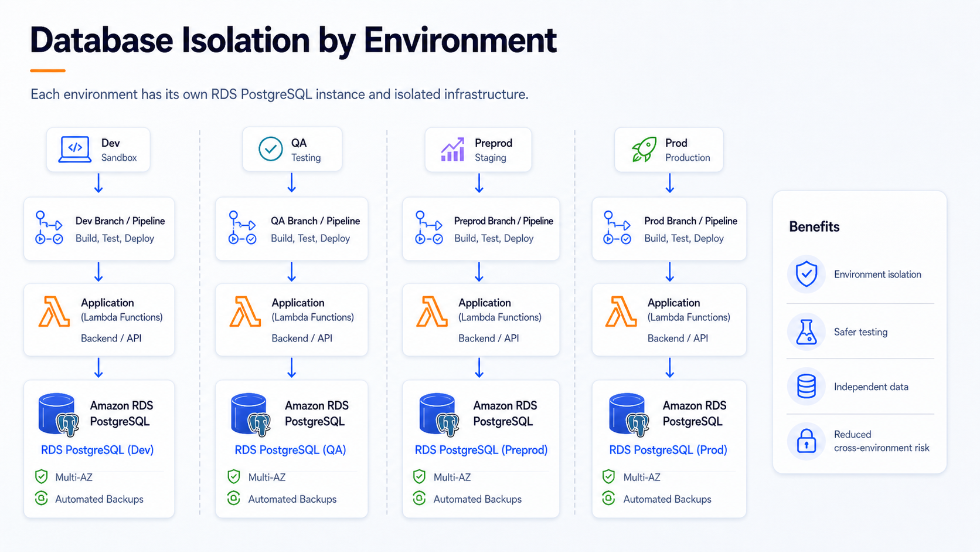Click the Lambda icon in Dev column

54,311
